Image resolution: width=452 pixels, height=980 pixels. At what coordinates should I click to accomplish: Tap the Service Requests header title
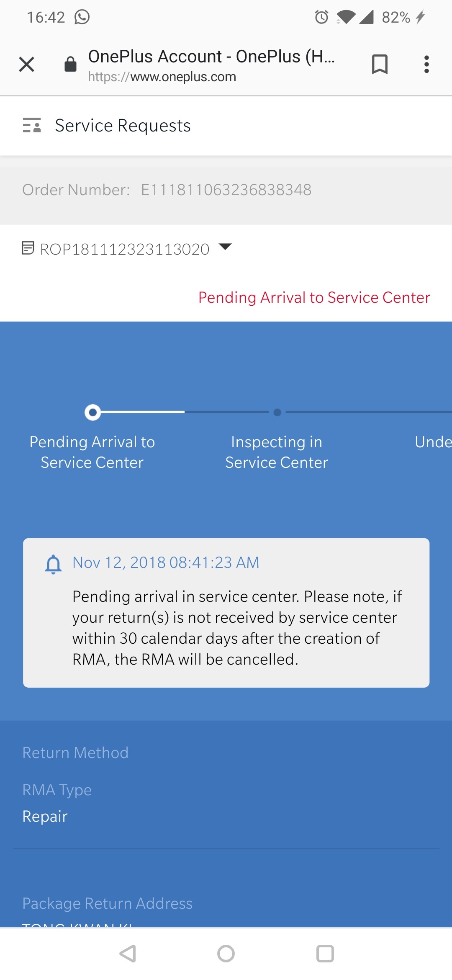pos(123,126)
